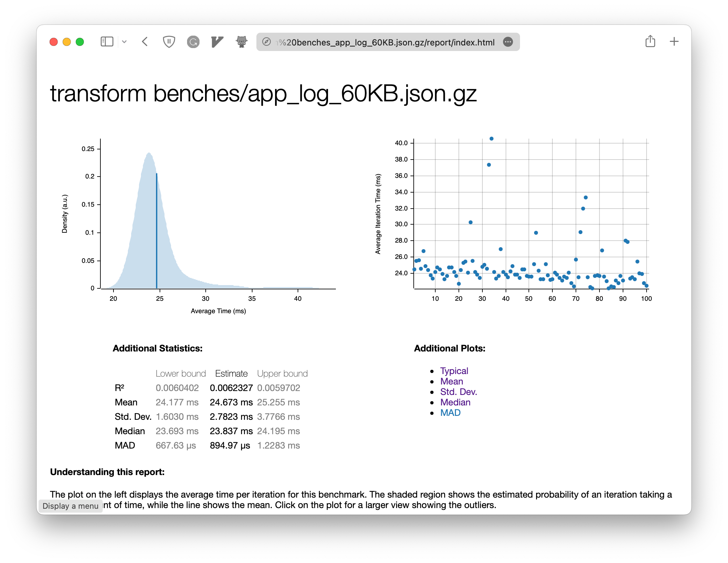Go back to the previous page
The width and height of the screenshot is (728, 563).
[145, 42]
